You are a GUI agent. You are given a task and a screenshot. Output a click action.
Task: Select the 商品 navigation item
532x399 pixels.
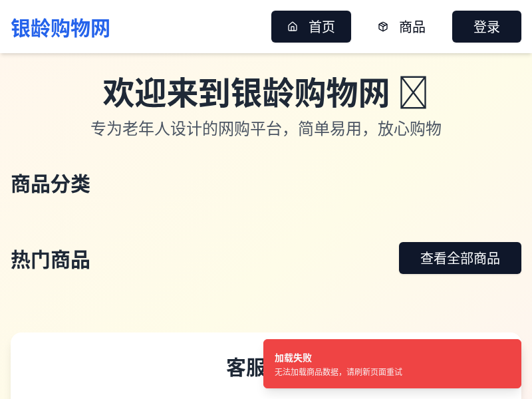click(x=402, y=27)
